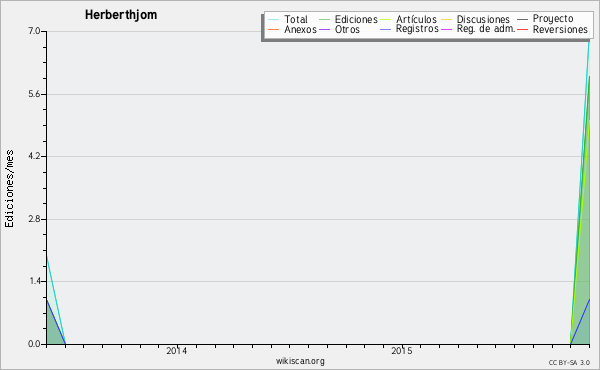This screenshot has width=600, height=370.
Task: Click the 7.0 y-axis value
Action: 34,31
